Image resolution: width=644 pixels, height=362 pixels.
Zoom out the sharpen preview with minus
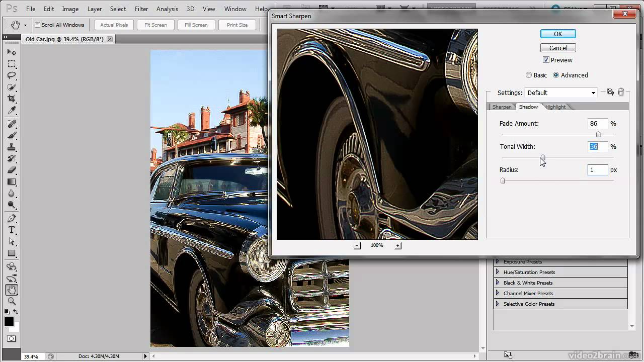[x=357, y=245]
